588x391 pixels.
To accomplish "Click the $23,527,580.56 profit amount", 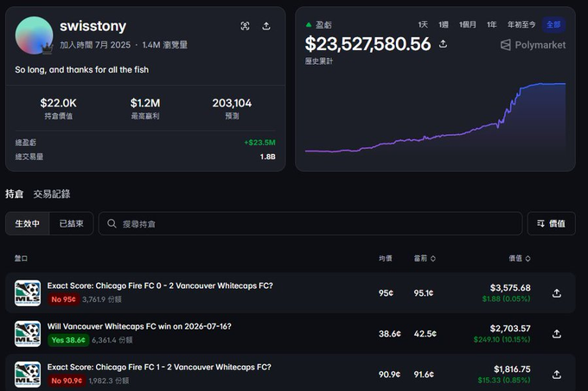I will coord(367,44).
